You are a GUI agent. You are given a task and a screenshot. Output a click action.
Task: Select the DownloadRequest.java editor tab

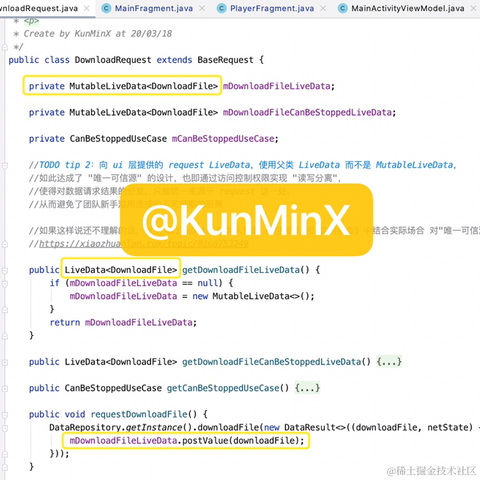tap(39, 8)
